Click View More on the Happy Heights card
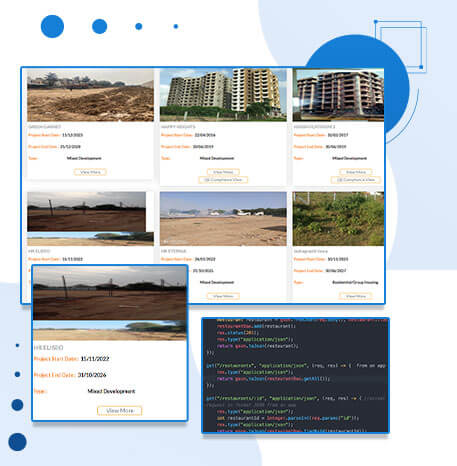This screenshot has width=457, height=466. [x=223, y=172]
